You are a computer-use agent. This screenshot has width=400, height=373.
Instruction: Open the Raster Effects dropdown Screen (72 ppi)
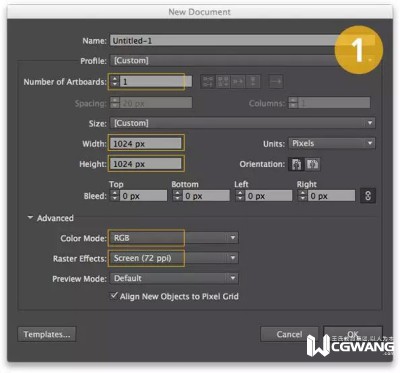coord(174,258)
